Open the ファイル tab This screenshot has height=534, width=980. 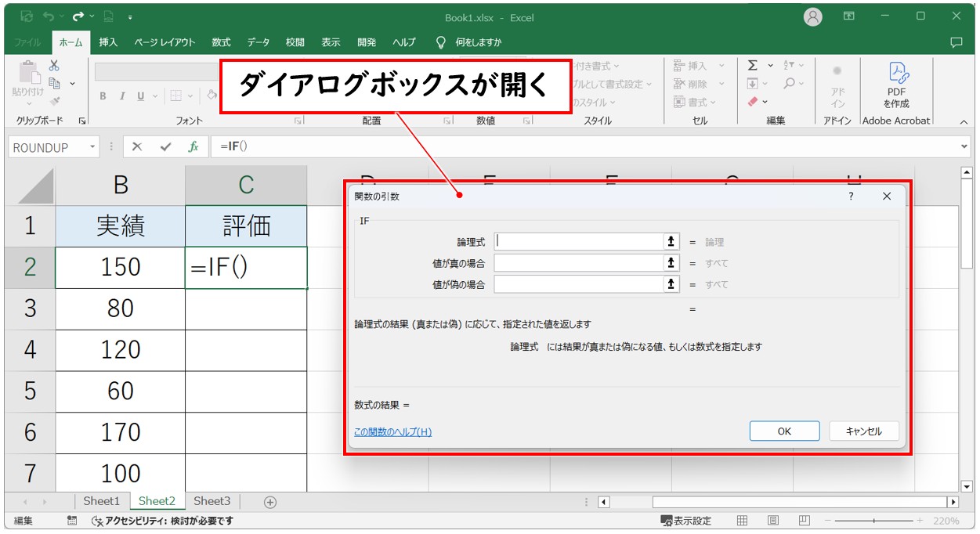(x=28, y=42)
